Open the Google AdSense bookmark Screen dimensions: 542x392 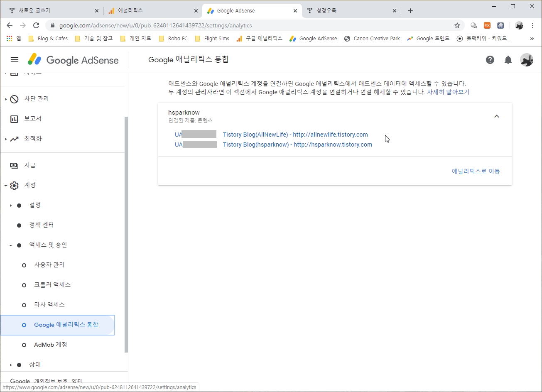coord(314,39)
